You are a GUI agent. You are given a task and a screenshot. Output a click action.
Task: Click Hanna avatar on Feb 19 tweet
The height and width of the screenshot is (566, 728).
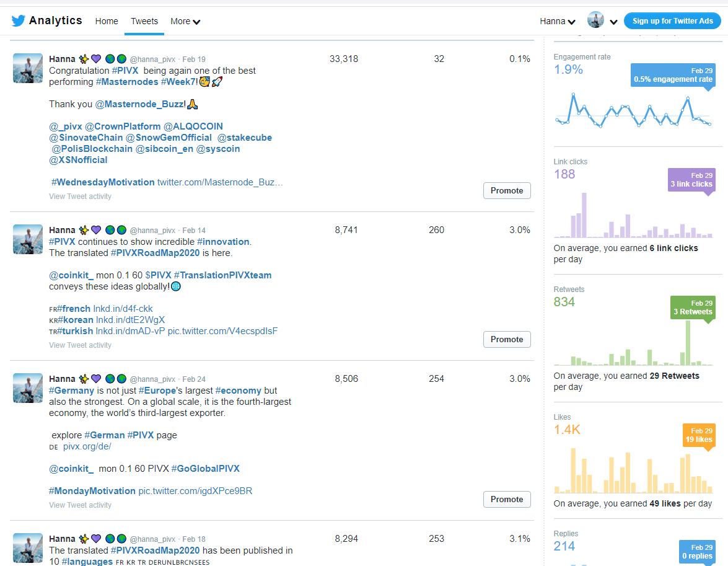coord(28,68)
